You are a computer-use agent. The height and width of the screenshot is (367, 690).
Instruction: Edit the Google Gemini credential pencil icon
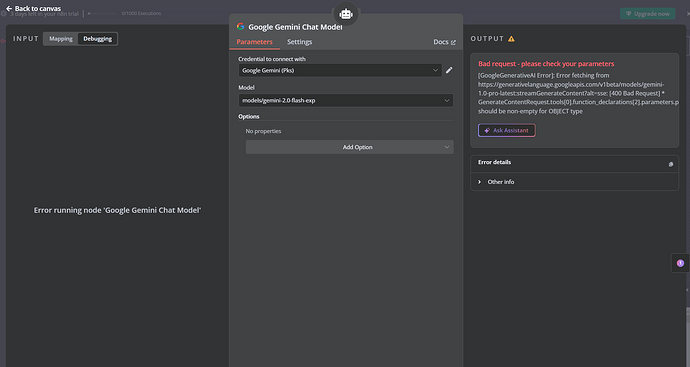tap(449, 70)
